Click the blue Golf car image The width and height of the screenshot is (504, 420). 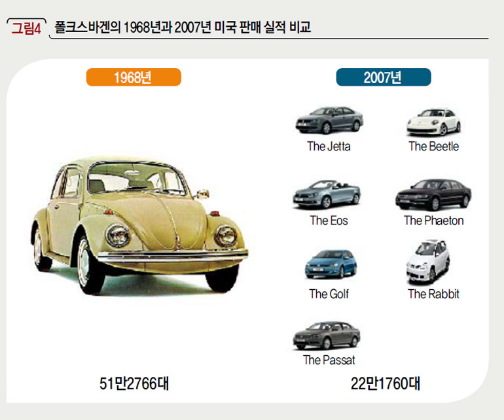pos(331,264)
